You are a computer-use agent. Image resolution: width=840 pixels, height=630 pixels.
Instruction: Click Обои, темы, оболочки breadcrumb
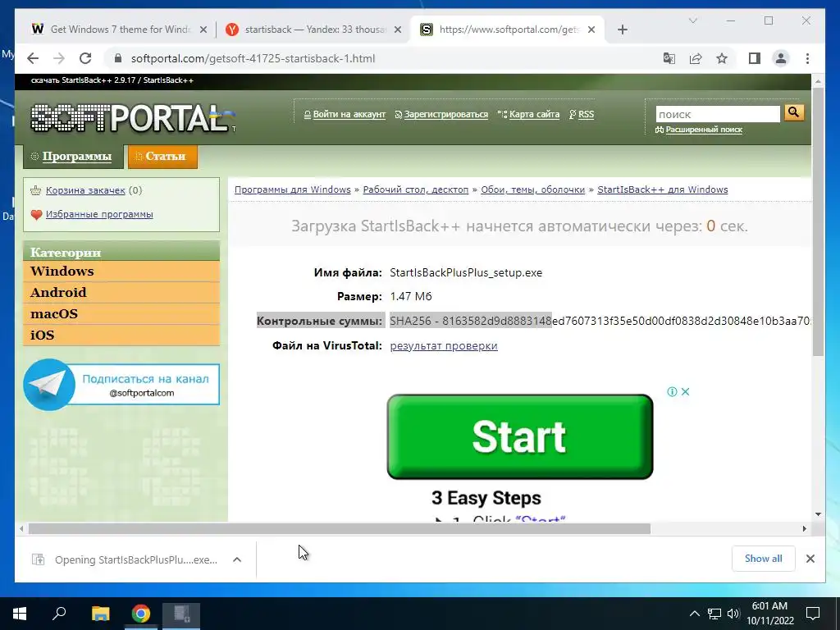(x=533, y=189)
